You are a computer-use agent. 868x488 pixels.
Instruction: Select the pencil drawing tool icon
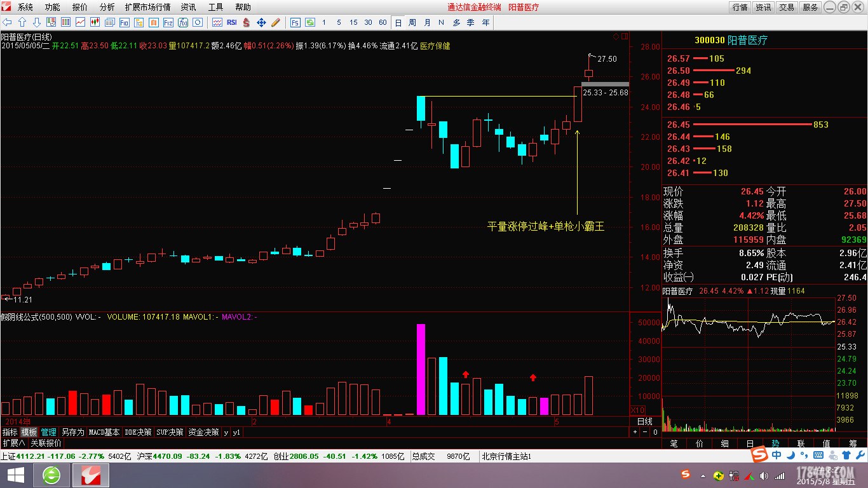276,22
